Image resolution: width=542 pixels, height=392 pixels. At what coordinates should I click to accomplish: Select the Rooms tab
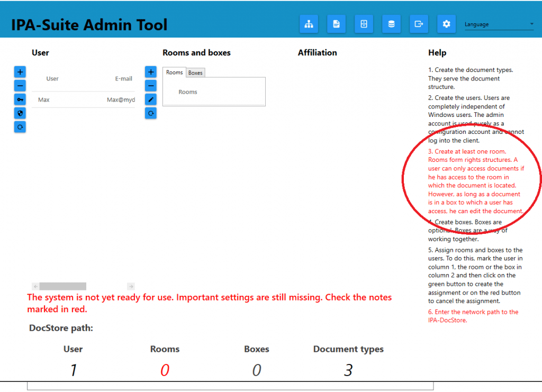pos(174,72)
